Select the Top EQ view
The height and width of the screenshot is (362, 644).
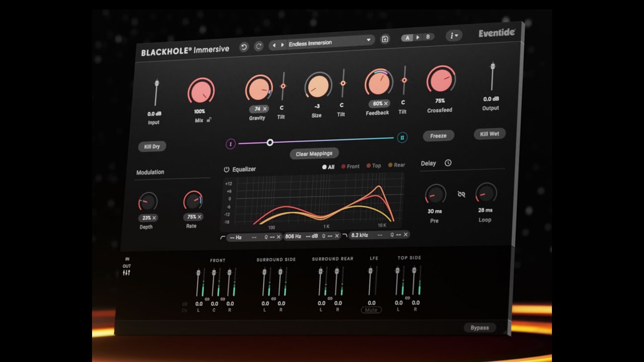373,165
